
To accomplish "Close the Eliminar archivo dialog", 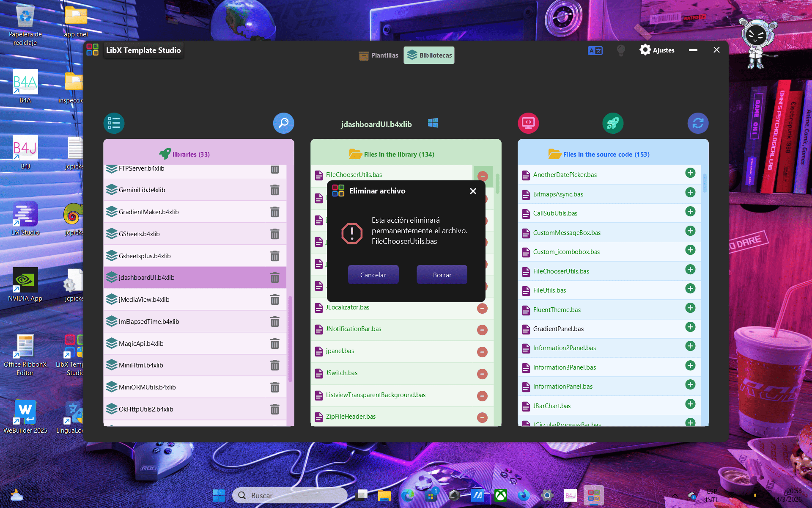I will click(x=472, y=191).
